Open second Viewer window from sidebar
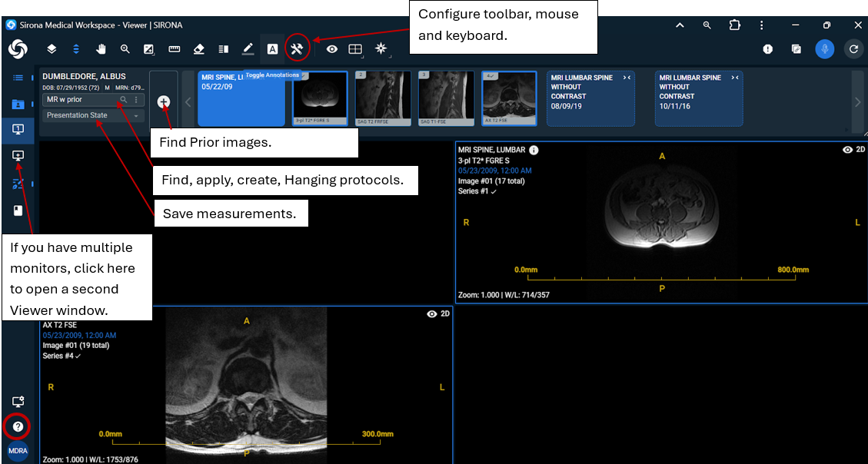The height and width of the screenshot is (464, 868). (x=18, y=155)
